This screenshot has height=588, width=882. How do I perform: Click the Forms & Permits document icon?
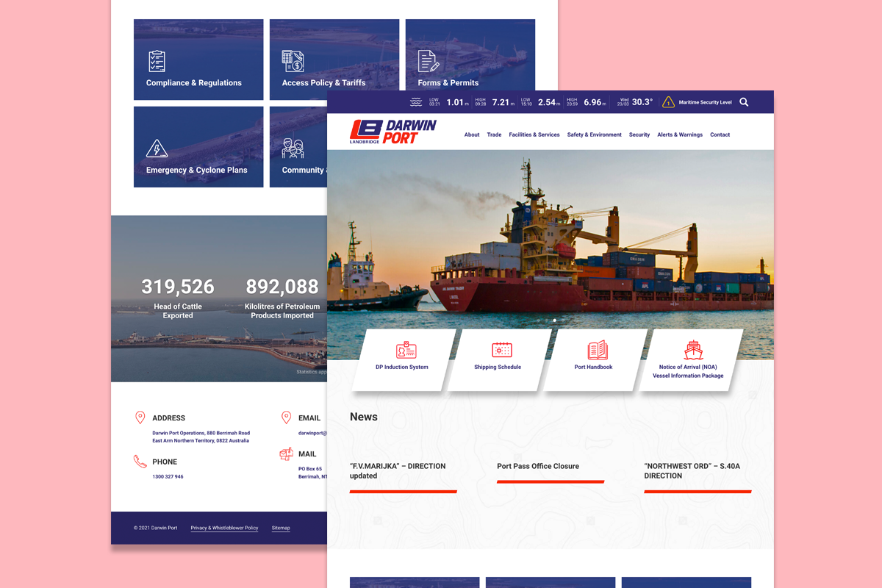[428, 61]
